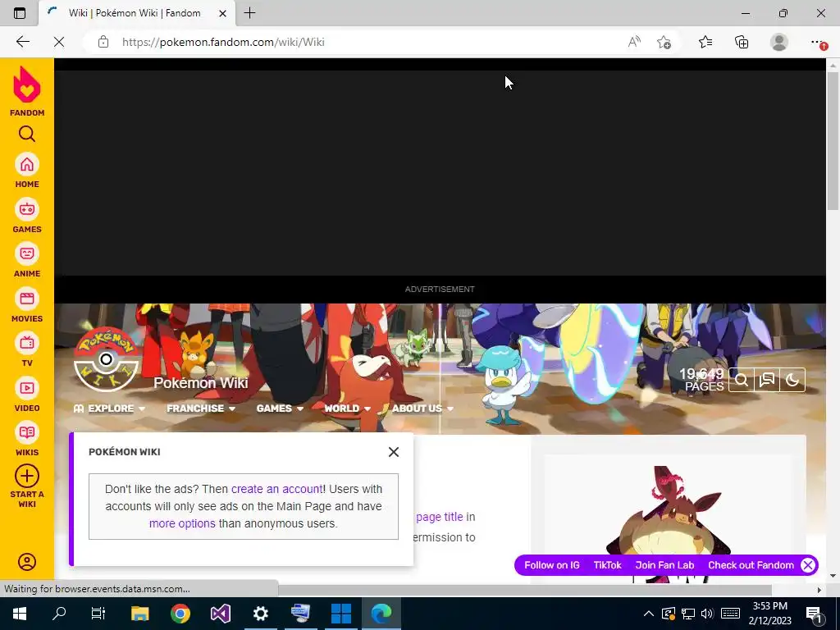Open Settings gear on taskbar

[x=260, y=613]
